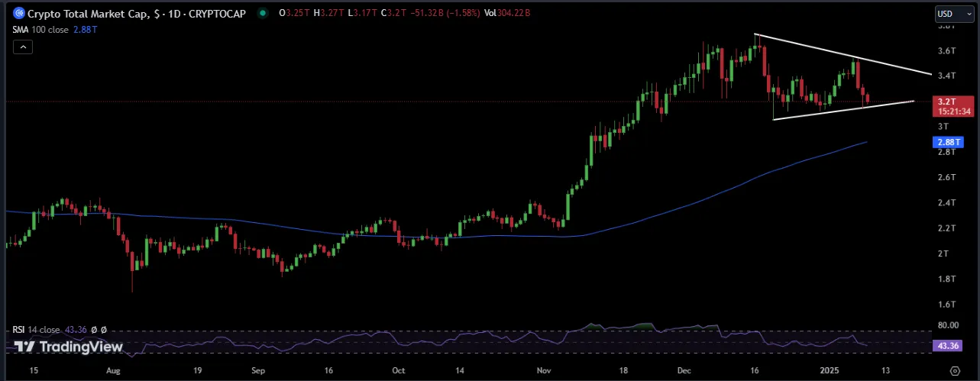Click the 80.00 RSI scale label
The width and height of the screenshot is (980, 381).
pyautogui.click(x=949, y=325)
